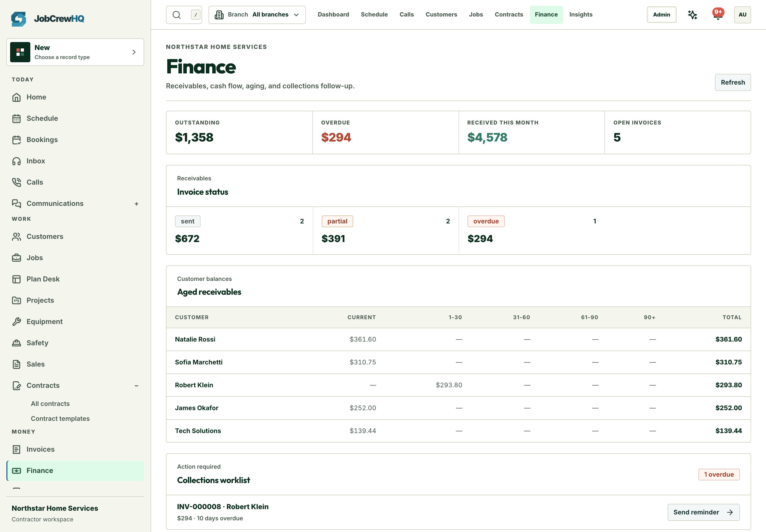Image resolution: width=766 pixels, height=532 pixels.
Task: Click the Outstanding $1,358 card
Action: (x=239, y=132)
